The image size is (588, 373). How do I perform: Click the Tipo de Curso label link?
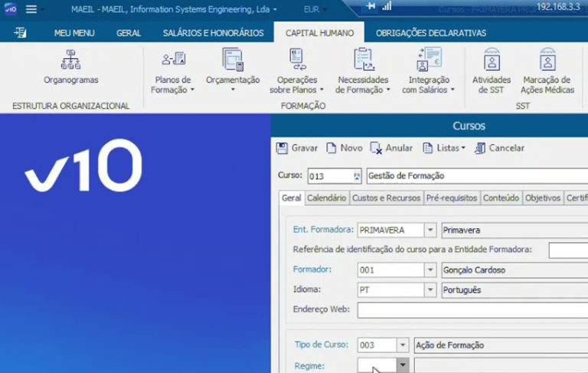pyautogui.click(x=322, y=345)
